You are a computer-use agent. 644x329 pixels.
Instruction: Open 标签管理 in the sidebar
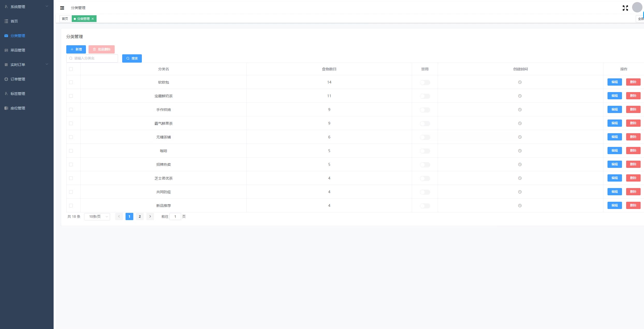(x=18, y=94)
